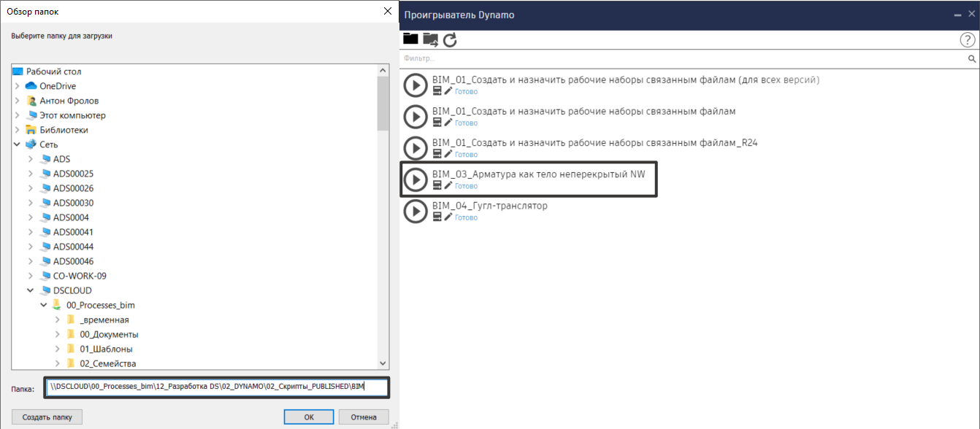Click the open folder location icon with arrow

pos(431,39)
